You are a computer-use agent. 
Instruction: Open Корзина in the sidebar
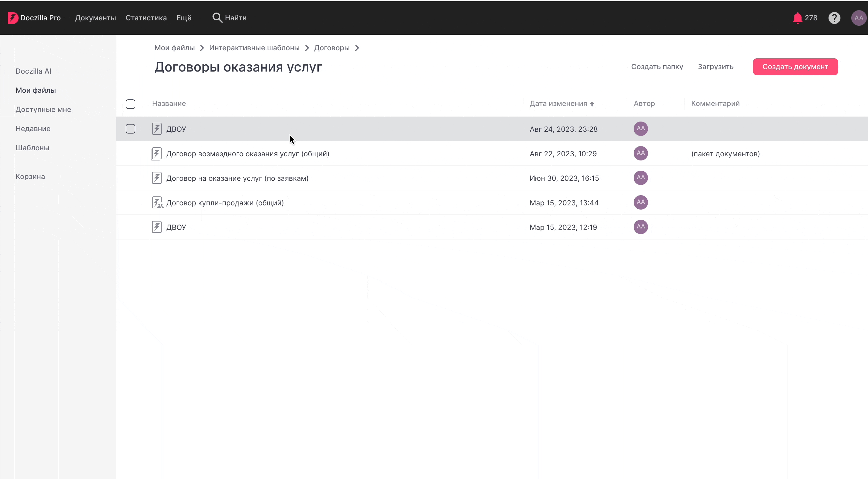(x=30, y=176)
